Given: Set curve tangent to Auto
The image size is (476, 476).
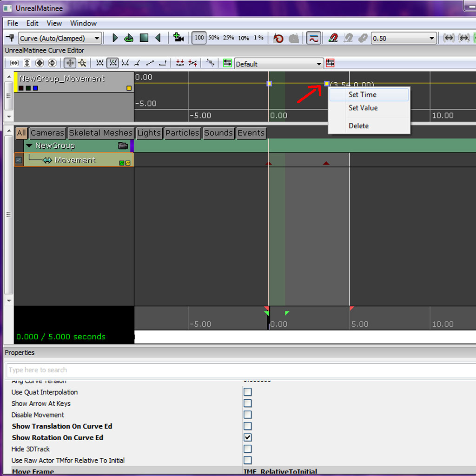Looking at the screenshot, I should 99,63.
